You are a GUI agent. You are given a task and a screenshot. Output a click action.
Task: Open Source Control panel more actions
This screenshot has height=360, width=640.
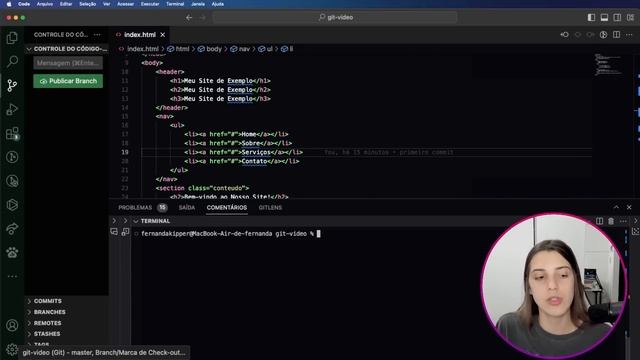97,35
